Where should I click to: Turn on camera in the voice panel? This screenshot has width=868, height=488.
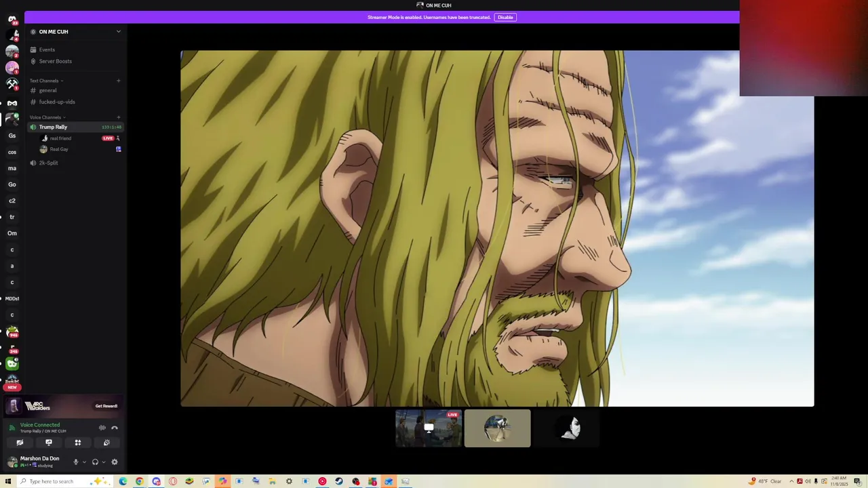pos(20,443)
